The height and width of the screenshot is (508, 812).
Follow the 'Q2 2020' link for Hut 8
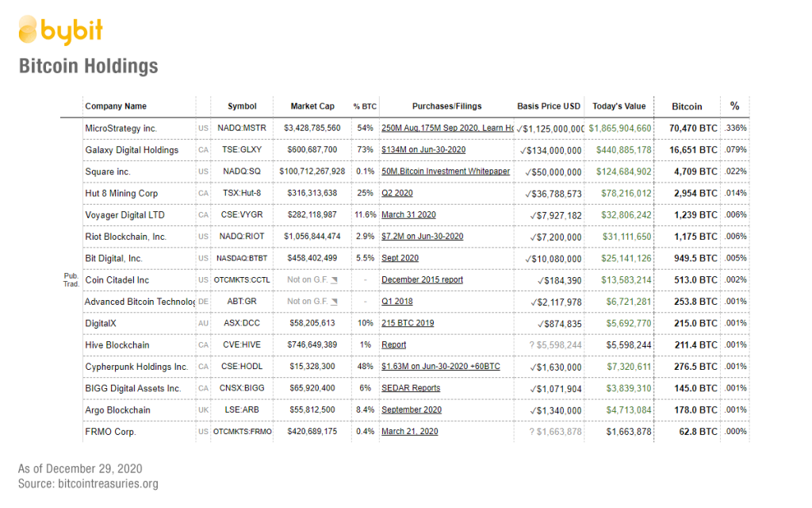pos(398,194)
